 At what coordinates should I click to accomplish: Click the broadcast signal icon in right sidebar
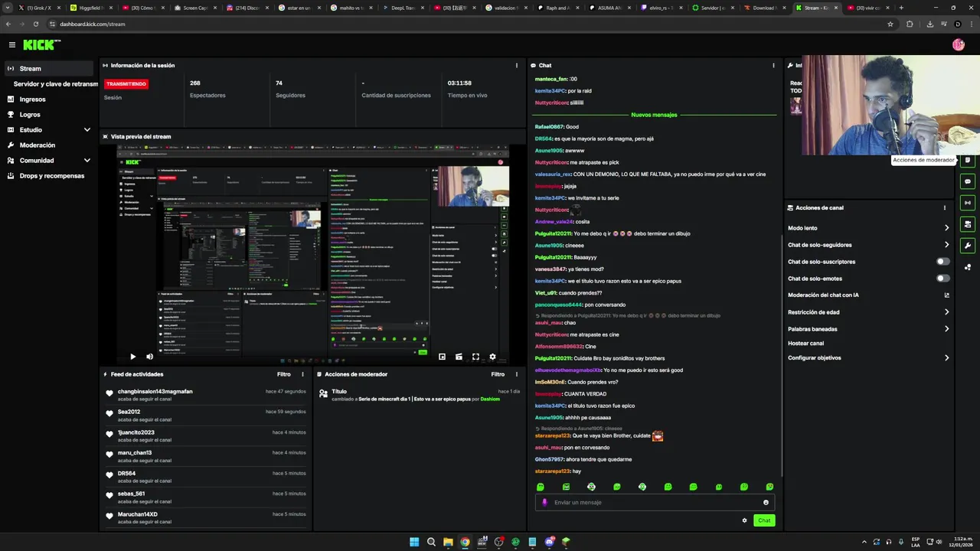coord(968,203)
